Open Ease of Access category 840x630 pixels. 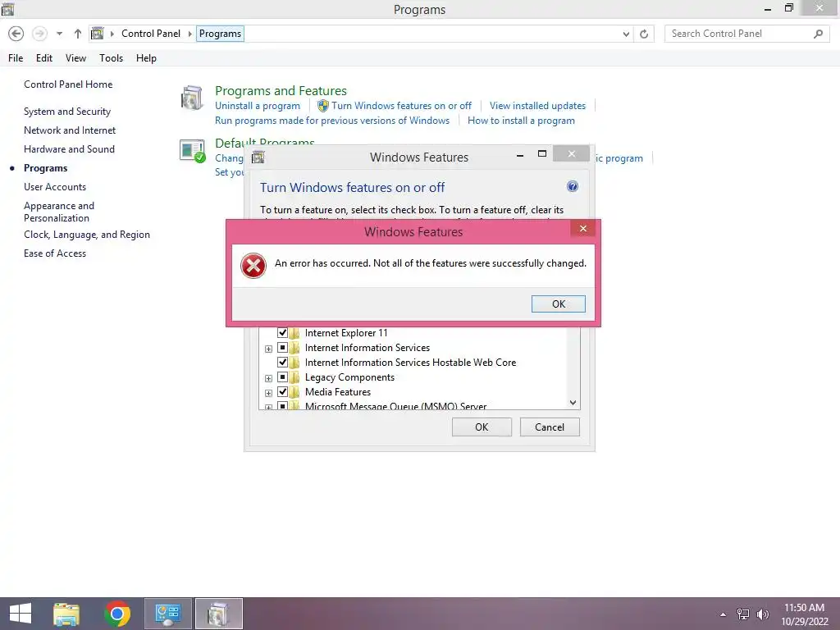[x=55, y=253]
